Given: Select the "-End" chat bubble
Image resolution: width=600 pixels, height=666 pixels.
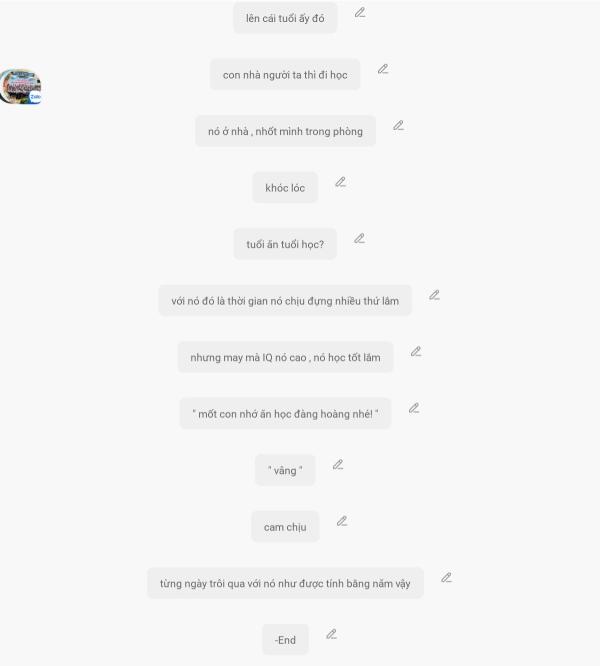Looking at the screenshot, I should pyautogui.click(x=285, y=639).
